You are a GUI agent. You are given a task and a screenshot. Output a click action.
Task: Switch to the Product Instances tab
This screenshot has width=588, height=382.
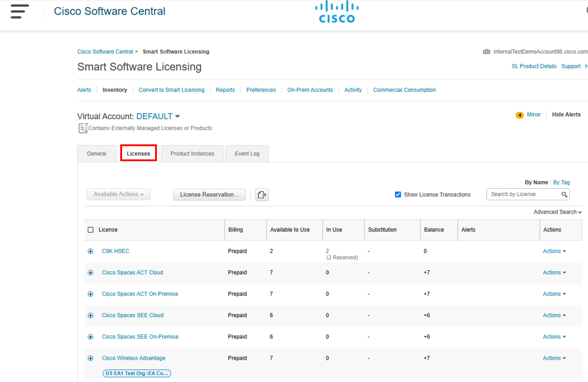tap(192, 153)
